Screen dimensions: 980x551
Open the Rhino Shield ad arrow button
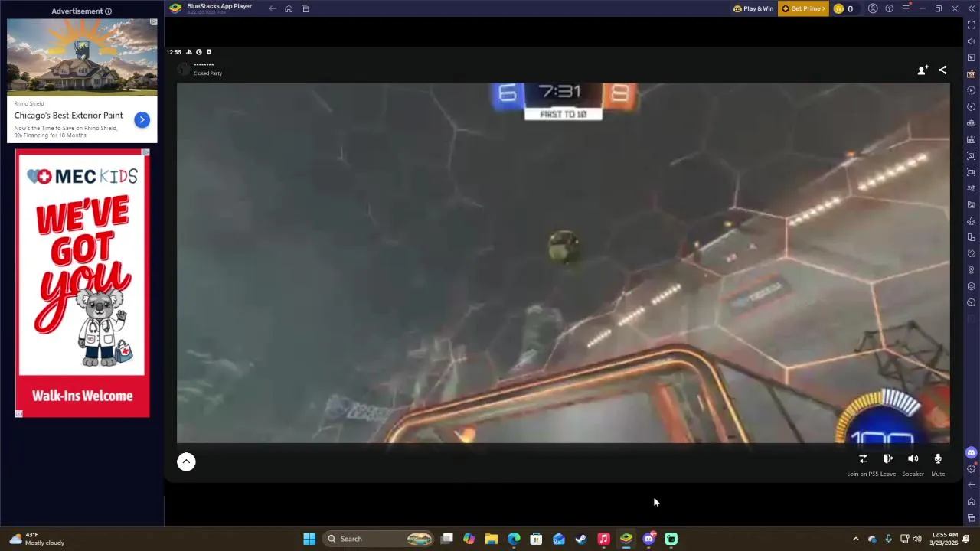[x=142, y=119]
